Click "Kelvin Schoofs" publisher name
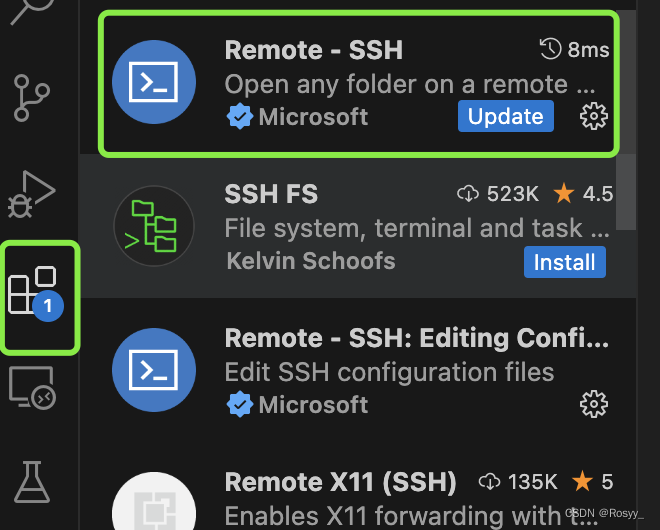This screenshot has height=530, width=660. coord(311,261)
